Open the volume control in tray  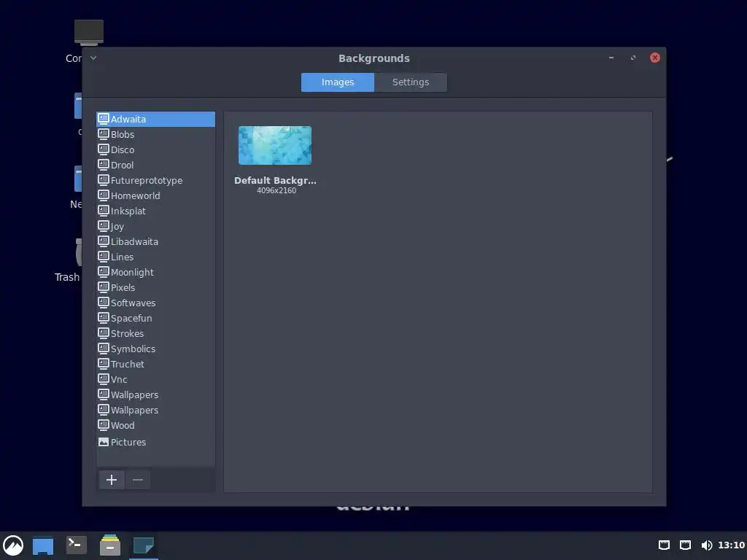(706, 545)
